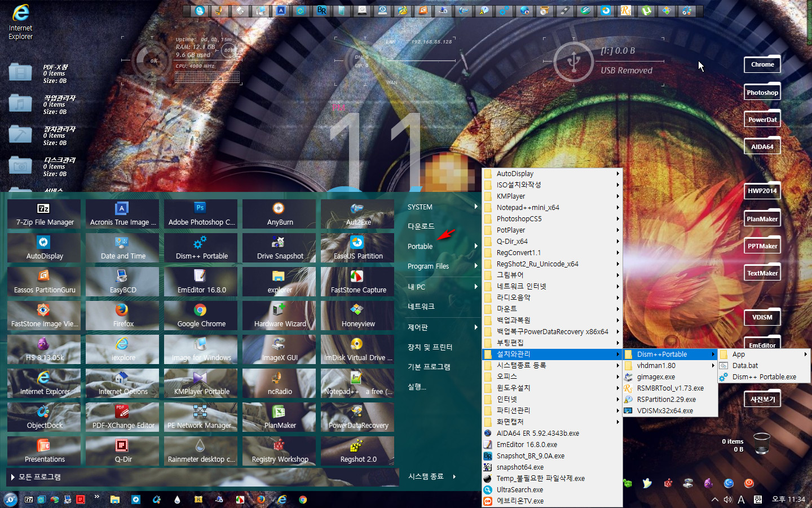This screenshot has width=812, height=508.
Task: Open EaseUS Partition tile
Action: click(x=358, y=248)
